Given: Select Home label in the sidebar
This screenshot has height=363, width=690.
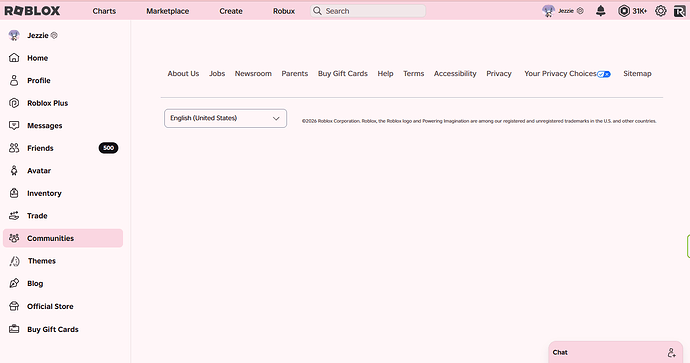Looking at the screenshot, I should click(x=37, y=58).
